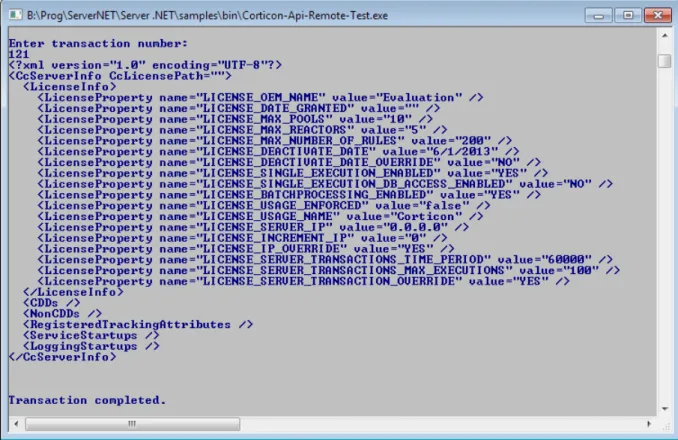Click the title bar path text
The image size is (678, 440).
pos(207,16)
